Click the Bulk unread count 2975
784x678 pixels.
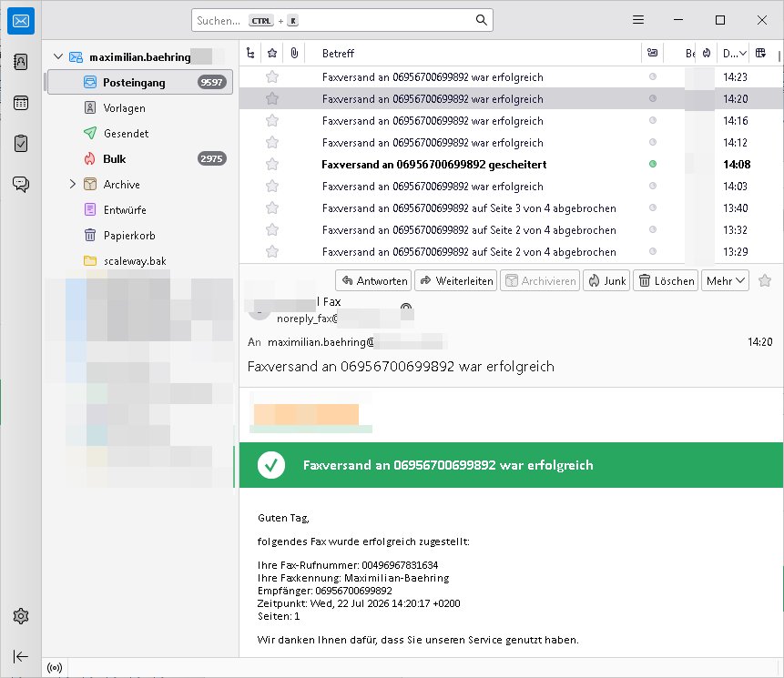212,158
